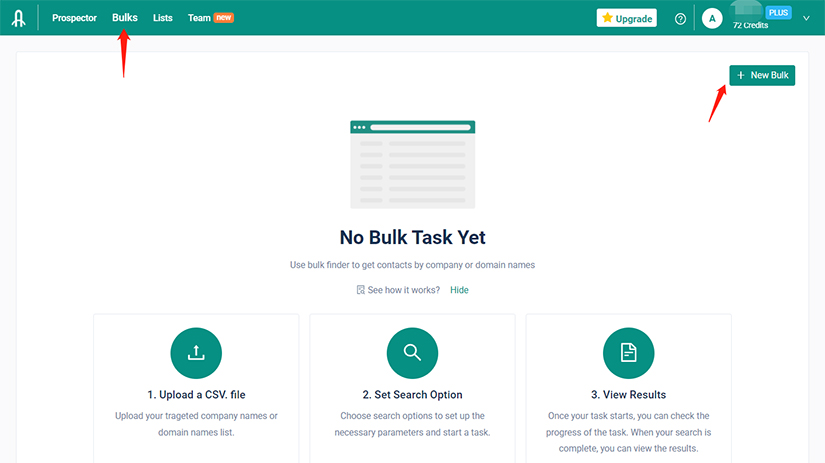Switch to the Bulks tab

click(x=125, y=18)
